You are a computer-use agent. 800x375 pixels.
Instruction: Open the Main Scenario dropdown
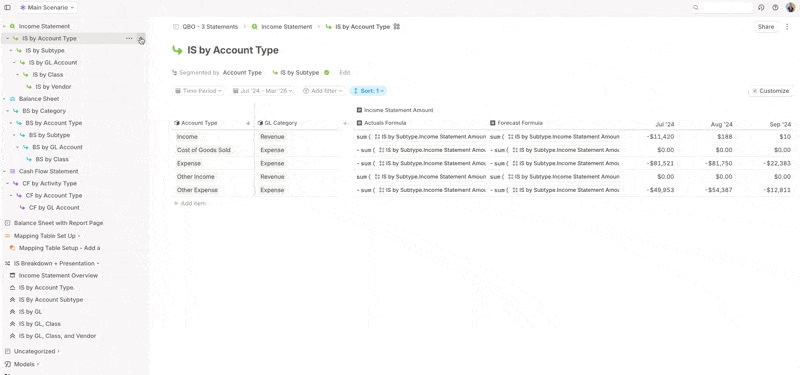pos(47,8)
